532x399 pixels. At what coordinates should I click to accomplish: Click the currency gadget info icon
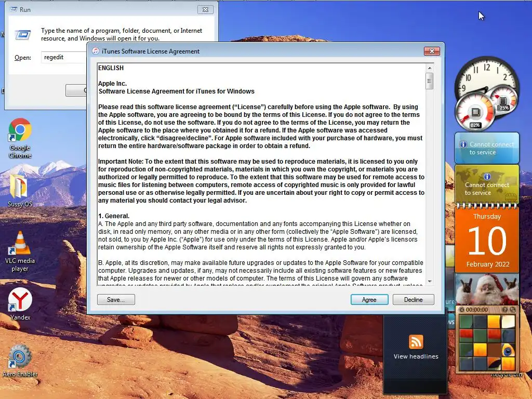[x=487, y=177]
